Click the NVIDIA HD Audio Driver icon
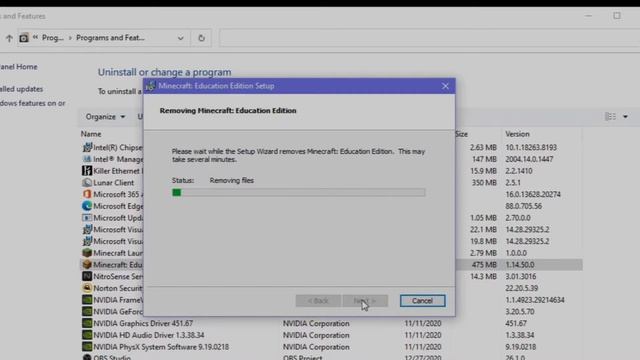This screenshot has height=360, width=640. coord(87,335)
